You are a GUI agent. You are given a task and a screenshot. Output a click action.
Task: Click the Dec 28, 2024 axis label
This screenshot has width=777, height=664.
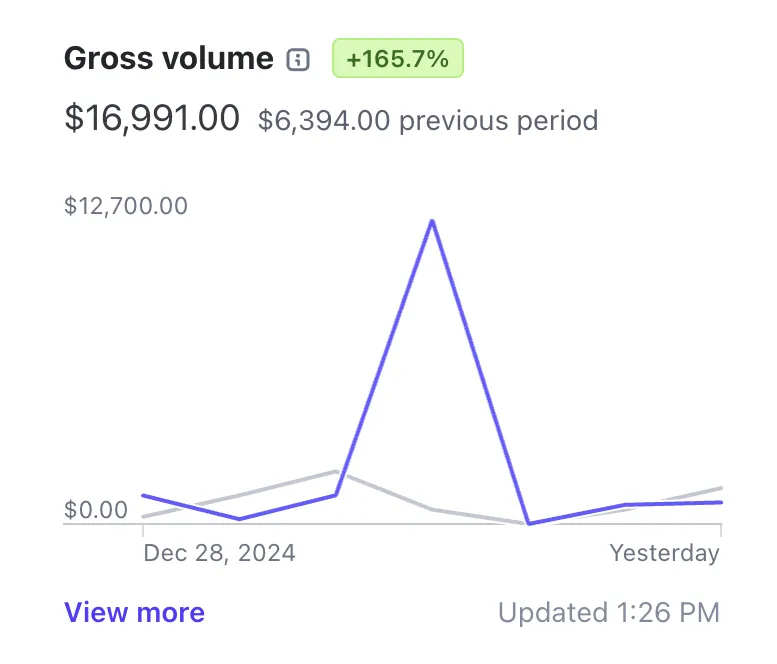[x=219, y=553]
